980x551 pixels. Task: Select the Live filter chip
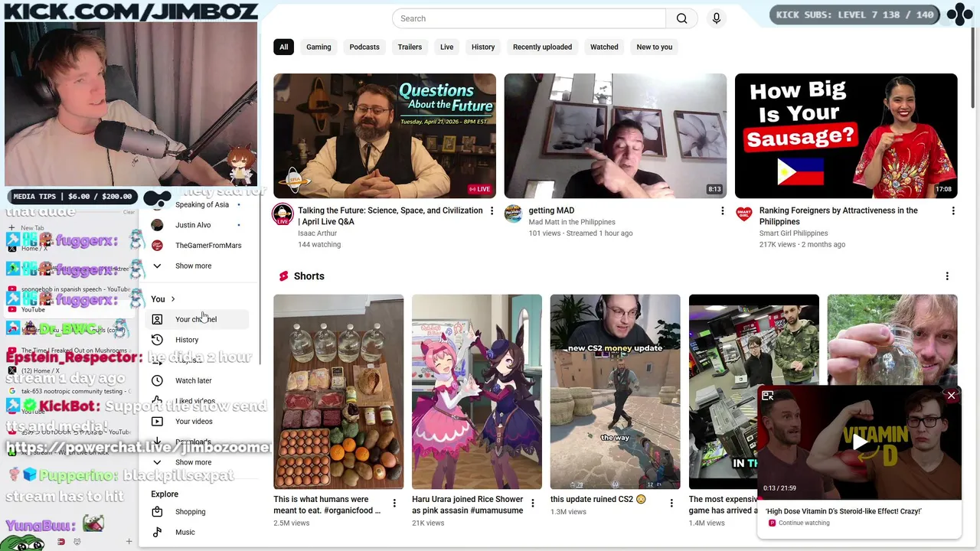(446, 47)
